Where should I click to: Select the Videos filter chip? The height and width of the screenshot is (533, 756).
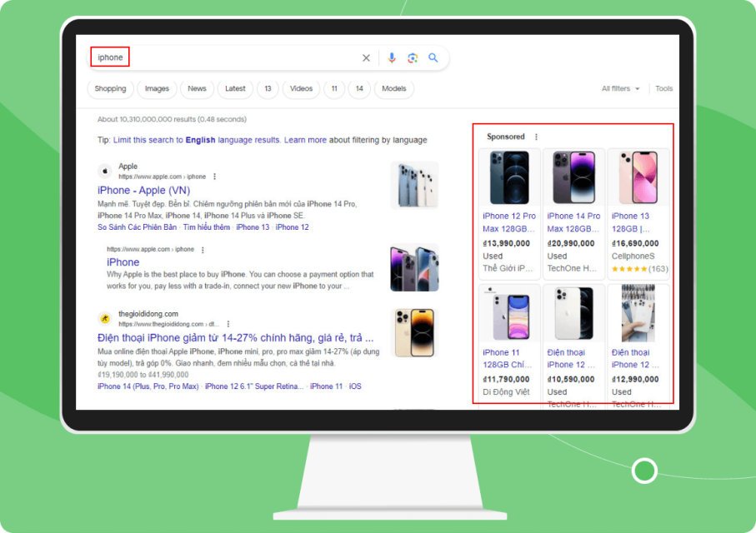pos(301,88)
